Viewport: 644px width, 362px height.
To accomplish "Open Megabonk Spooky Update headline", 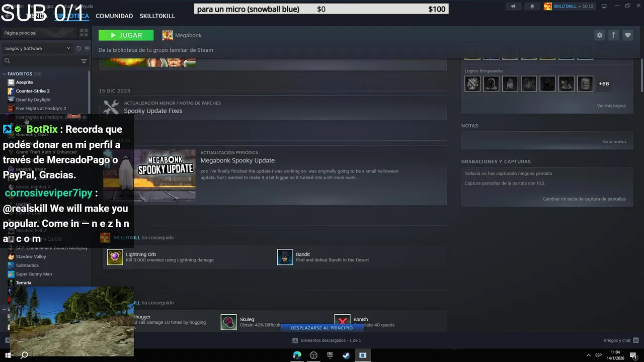I will coord(237,160).
